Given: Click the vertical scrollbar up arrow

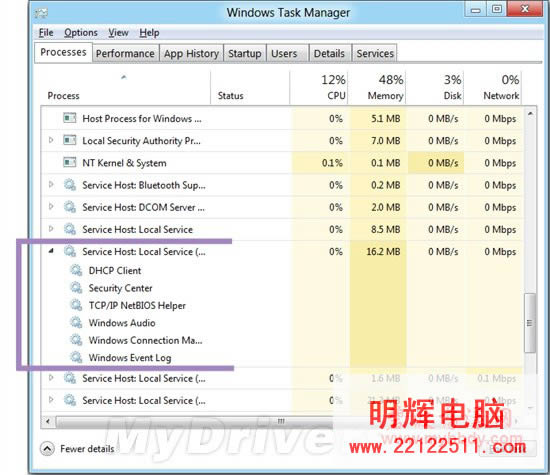Looking at the screenshot, I should pyautogui.click(x=530, y=114).
